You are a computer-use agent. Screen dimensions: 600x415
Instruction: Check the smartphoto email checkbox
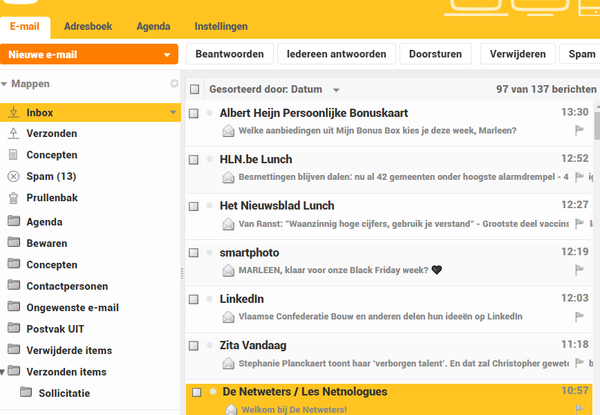(x=194, y=253)
